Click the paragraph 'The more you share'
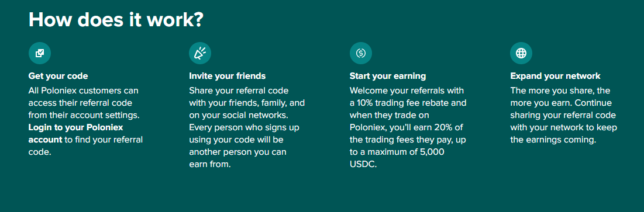 [x=563, y=115]
